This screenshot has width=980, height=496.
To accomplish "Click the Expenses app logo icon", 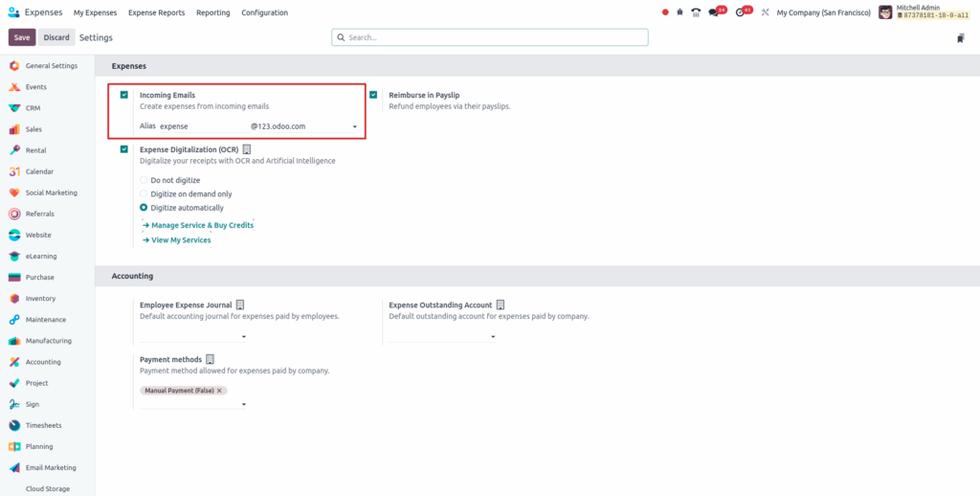I will 12,12.
